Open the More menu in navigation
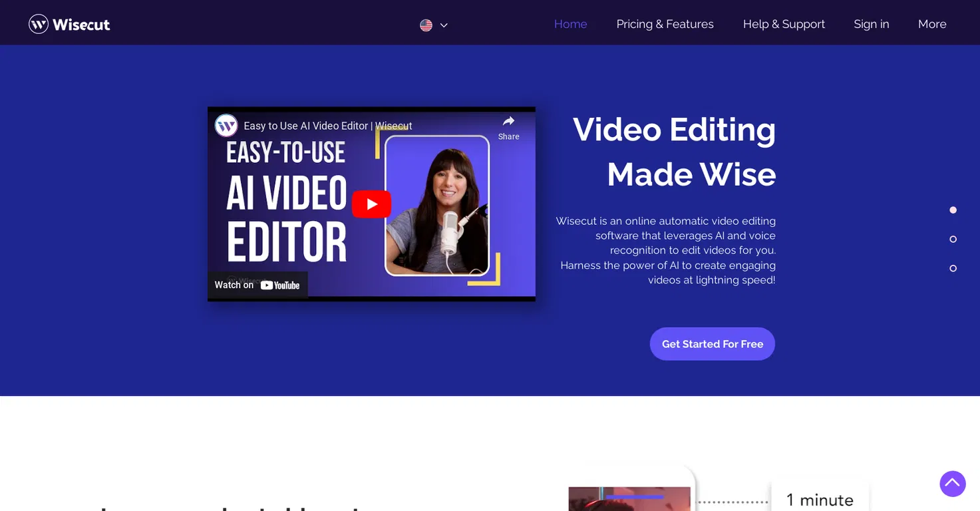The image size is (980, 511). (x=932, y=24)
